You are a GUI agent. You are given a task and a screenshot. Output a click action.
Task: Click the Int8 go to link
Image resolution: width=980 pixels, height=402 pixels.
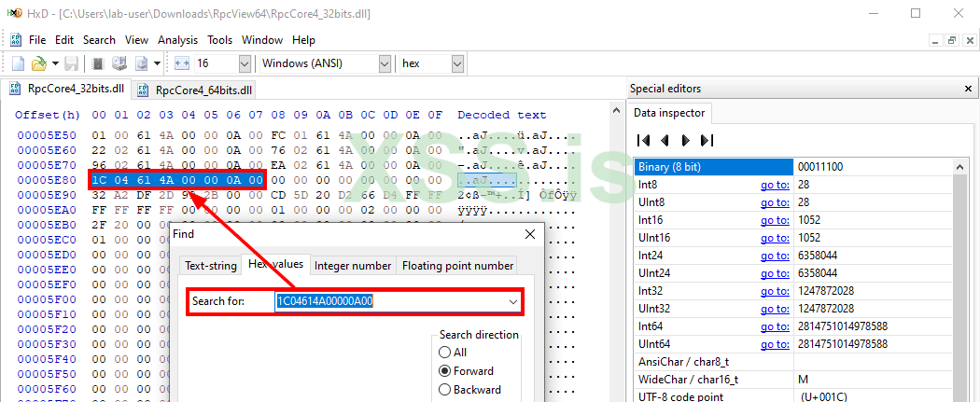pos(775,185)
